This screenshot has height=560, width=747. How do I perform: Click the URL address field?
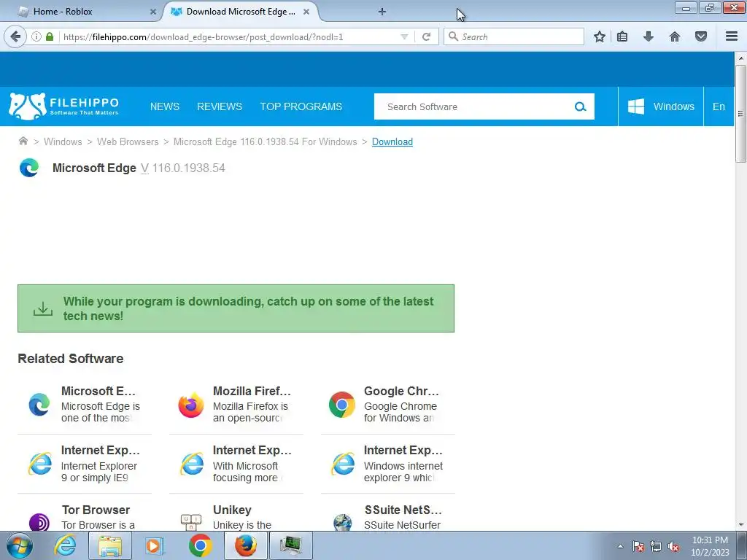(x=228, y=36)
